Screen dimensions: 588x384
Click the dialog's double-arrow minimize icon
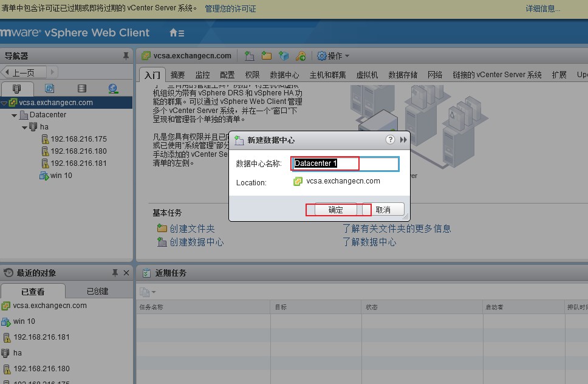(403, 140)
